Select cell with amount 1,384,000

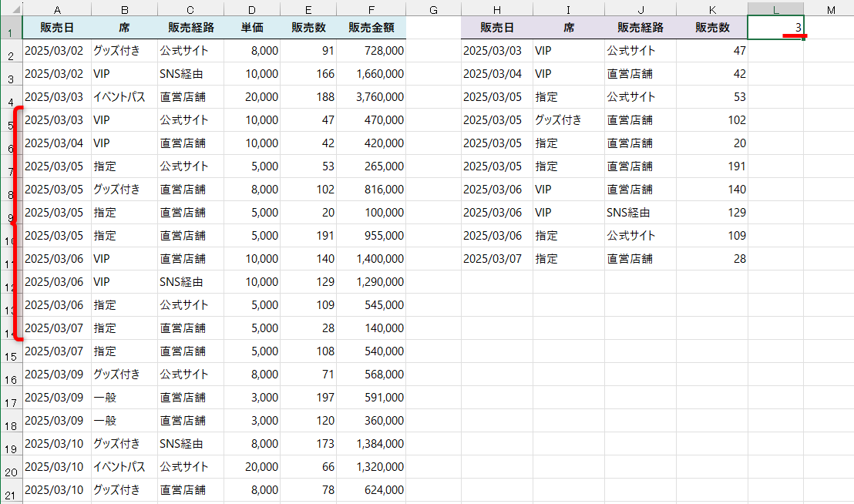[372, 444]
